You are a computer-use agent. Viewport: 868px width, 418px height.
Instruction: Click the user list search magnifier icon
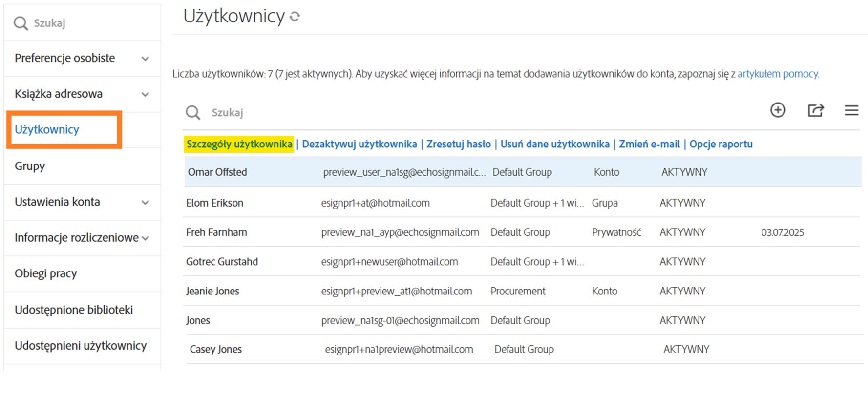point(193,113)
